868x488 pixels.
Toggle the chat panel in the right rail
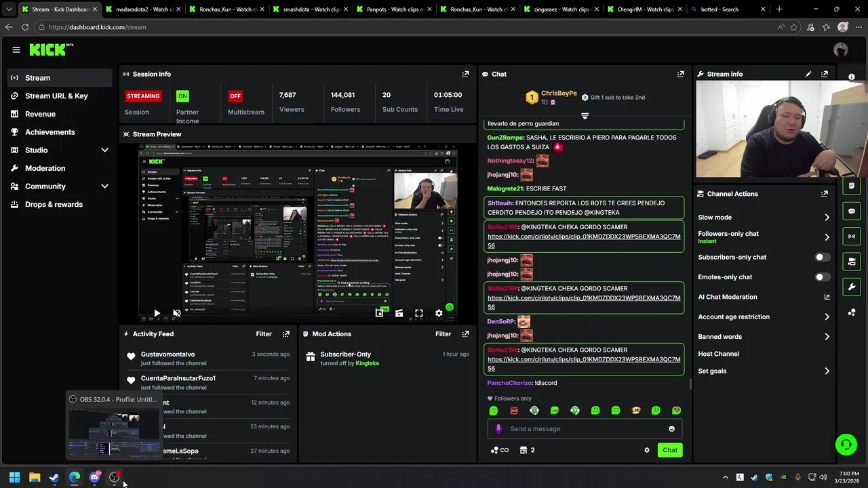852,211
